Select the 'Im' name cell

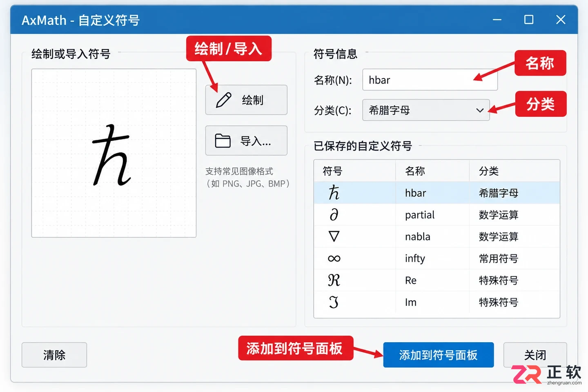pos(432,302)
